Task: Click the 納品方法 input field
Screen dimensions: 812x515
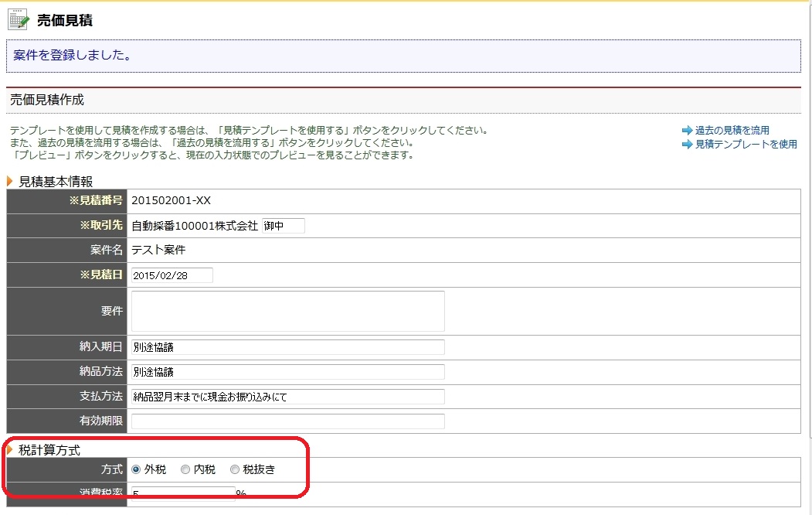Action: pos(287,371)
